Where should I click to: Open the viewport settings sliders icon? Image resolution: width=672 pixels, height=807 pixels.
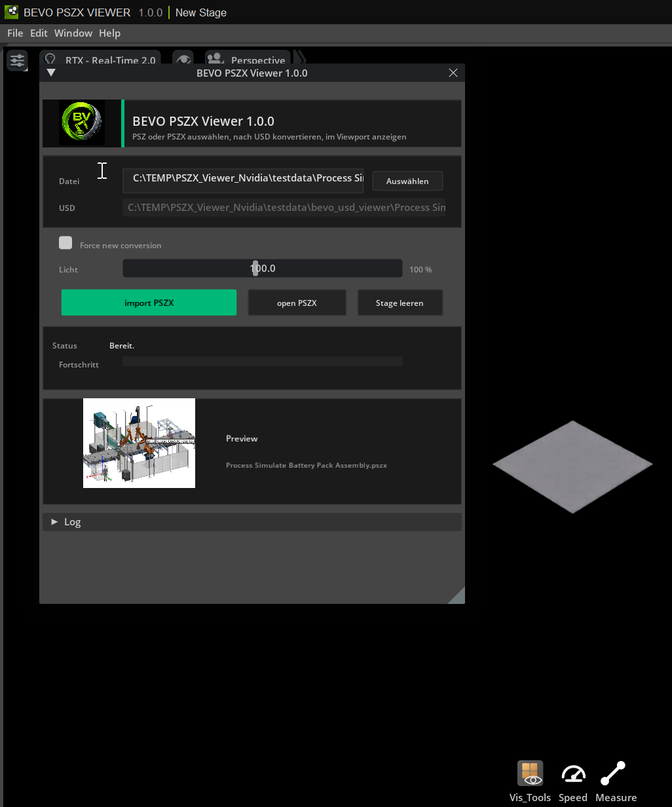point(17,61)
